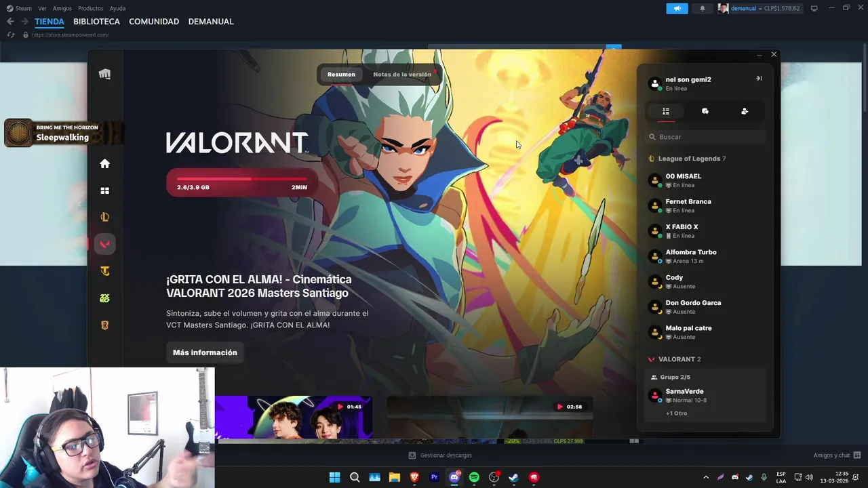The height and width of the screenshot is (488, 868).
Task: Go back with Steam back arrow
Action: point(10,22)
